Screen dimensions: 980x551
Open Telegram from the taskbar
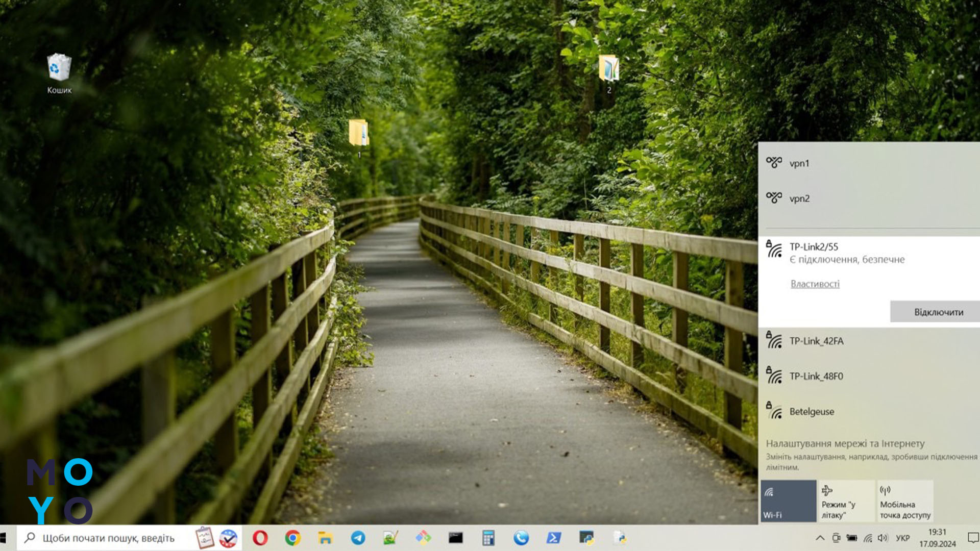coord(358,538)
